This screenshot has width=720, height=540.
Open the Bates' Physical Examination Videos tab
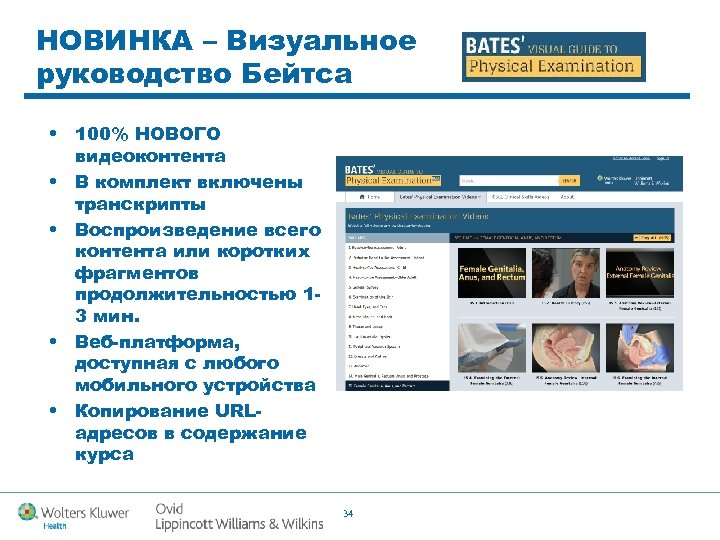click(440, 197)
